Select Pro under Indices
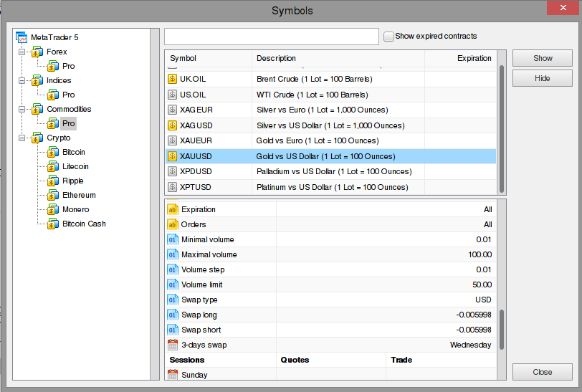Viewport: 582px width, 392px height. (68, 95)
